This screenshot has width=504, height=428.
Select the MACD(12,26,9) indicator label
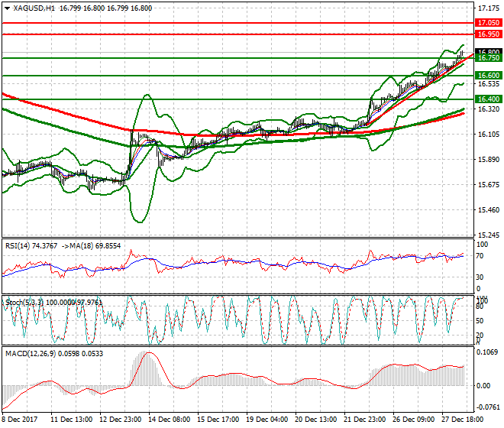[31, 354]
